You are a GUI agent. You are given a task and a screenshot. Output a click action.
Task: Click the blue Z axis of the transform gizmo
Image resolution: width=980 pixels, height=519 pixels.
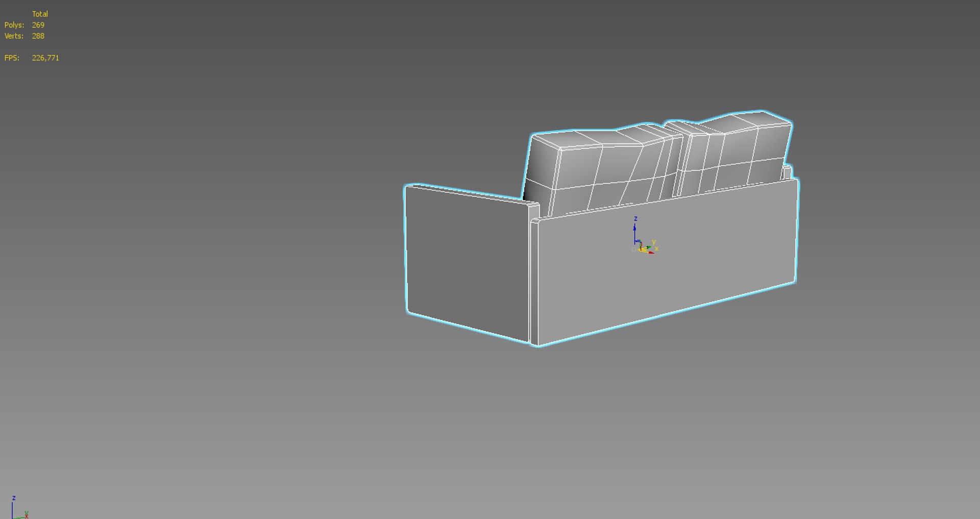[635, 232]
